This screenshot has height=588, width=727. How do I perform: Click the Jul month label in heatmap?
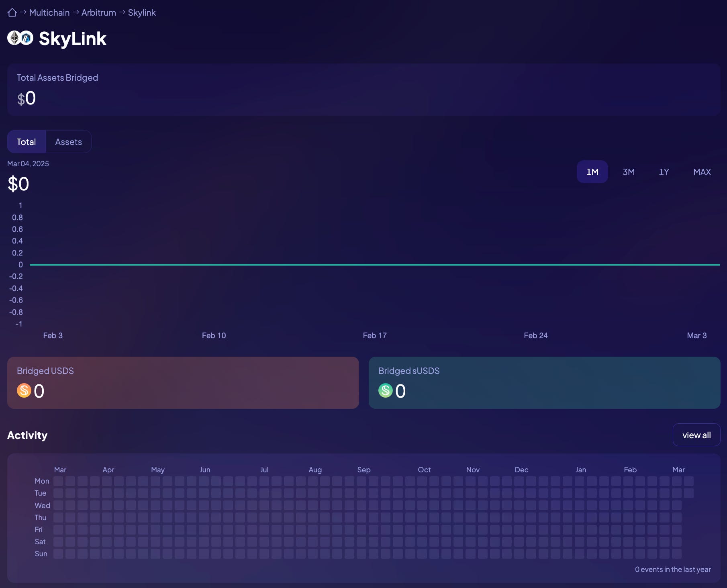click(264, 470)
